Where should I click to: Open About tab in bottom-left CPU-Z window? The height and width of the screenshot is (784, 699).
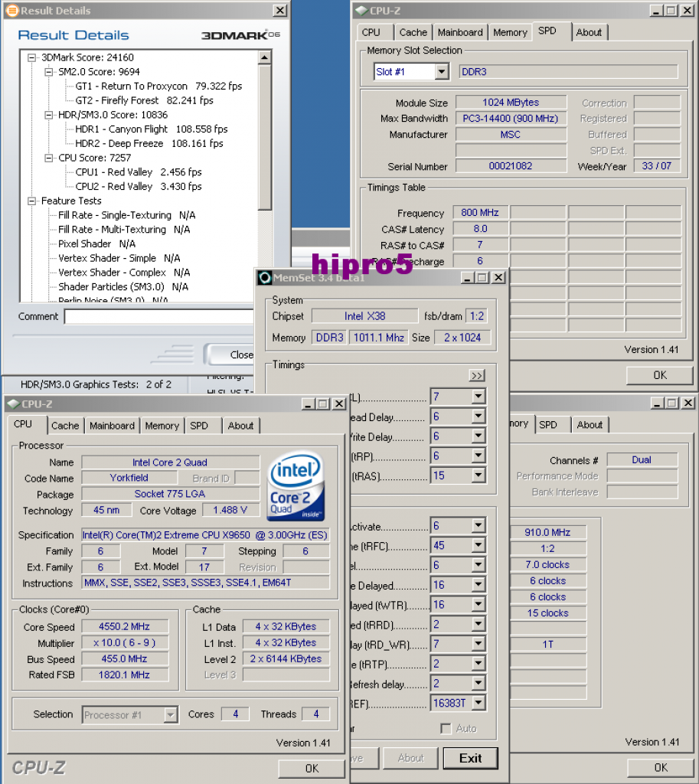tap(240, 426)
